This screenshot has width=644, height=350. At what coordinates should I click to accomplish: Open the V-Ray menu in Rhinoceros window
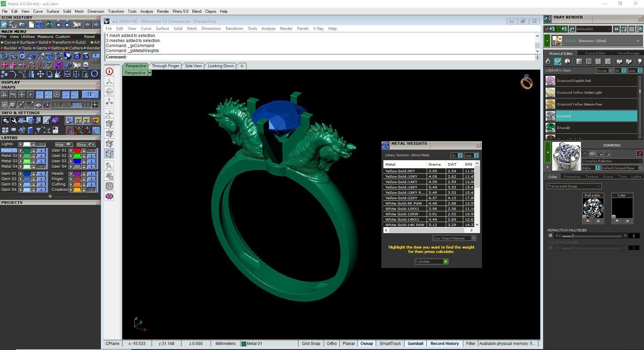tap(318, 29)
